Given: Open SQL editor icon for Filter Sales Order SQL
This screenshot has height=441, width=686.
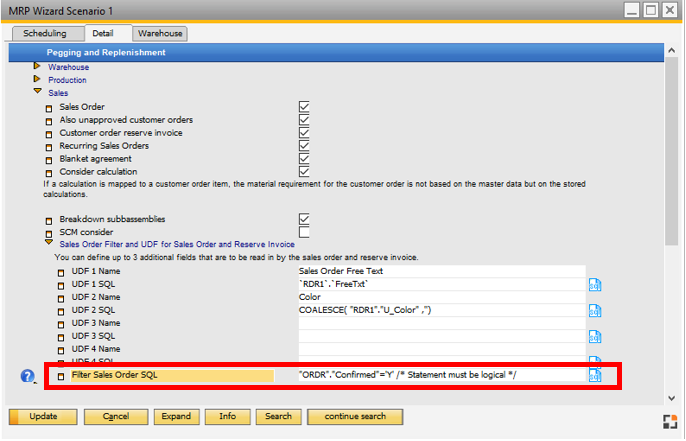Looking at the screenshot, I should click(x=595, y=375).
